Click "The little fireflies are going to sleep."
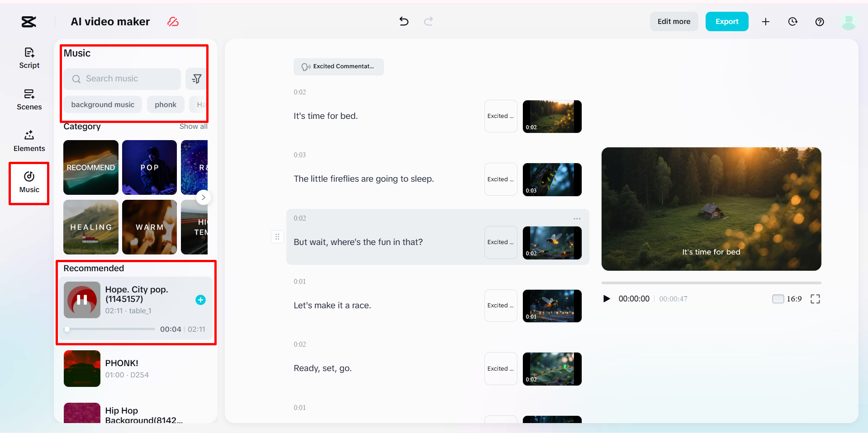The image size is (868, 433). (x=364, y=179)
